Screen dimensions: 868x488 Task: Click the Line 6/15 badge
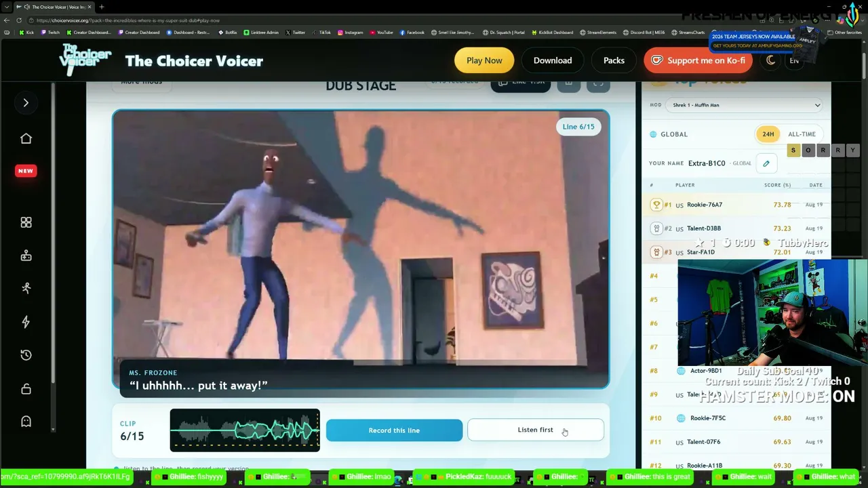(578, 127)
